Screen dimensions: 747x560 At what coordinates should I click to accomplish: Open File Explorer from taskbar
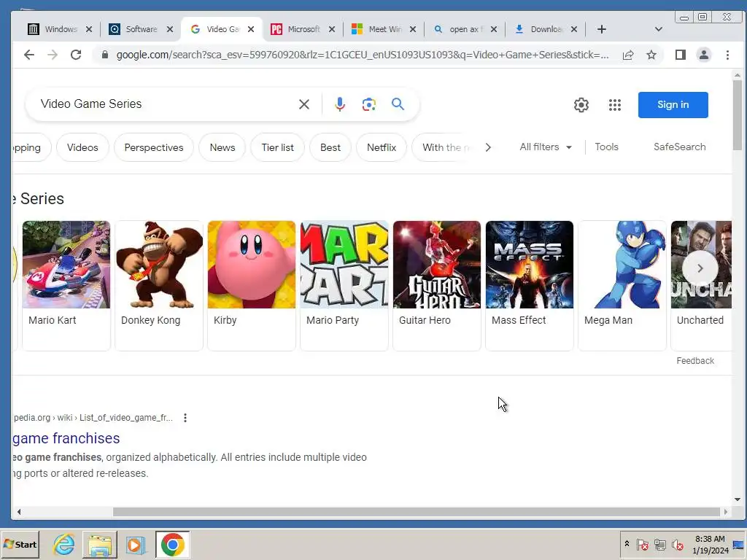tap(99, 544)
